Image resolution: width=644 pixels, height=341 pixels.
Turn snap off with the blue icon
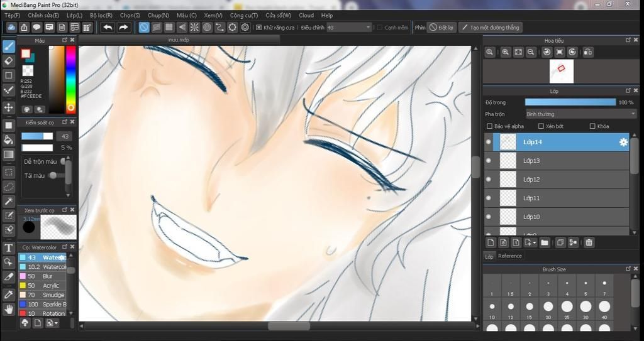[144, 28]
